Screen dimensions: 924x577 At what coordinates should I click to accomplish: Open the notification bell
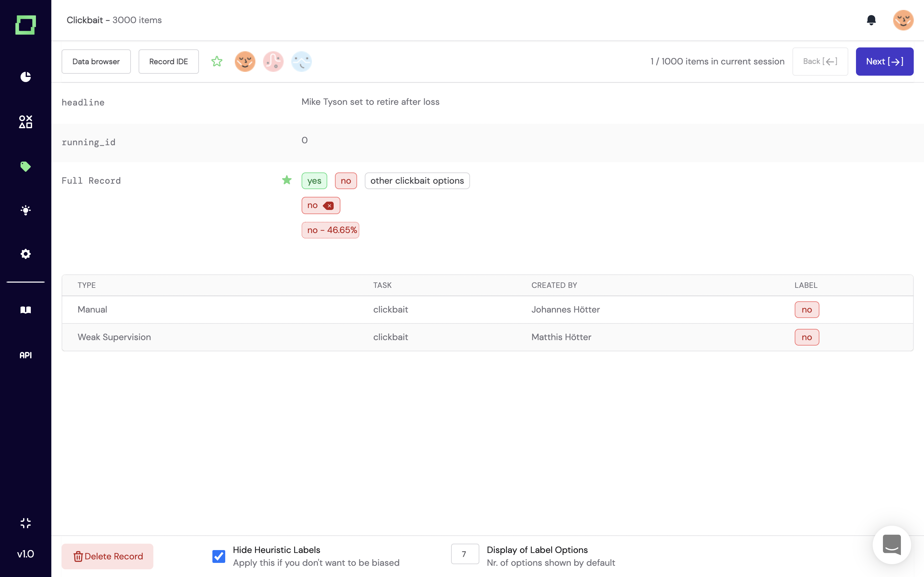click(x=871, y=20)
